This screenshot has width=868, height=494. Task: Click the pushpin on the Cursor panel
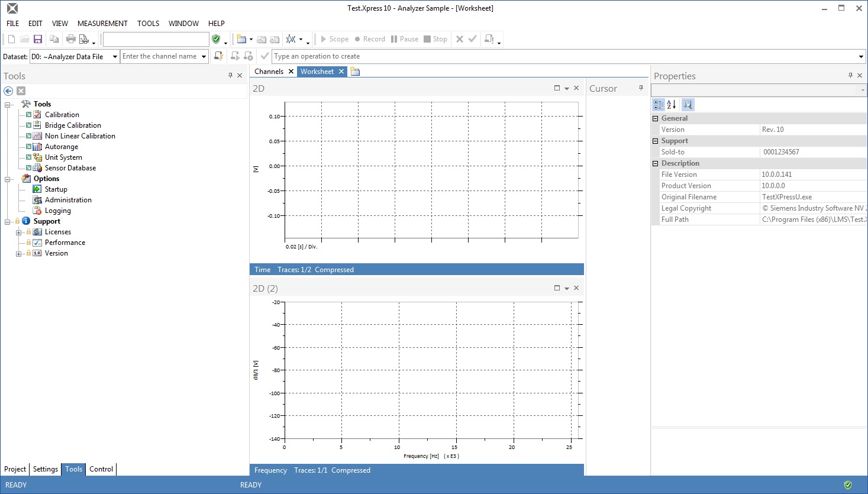641,88
